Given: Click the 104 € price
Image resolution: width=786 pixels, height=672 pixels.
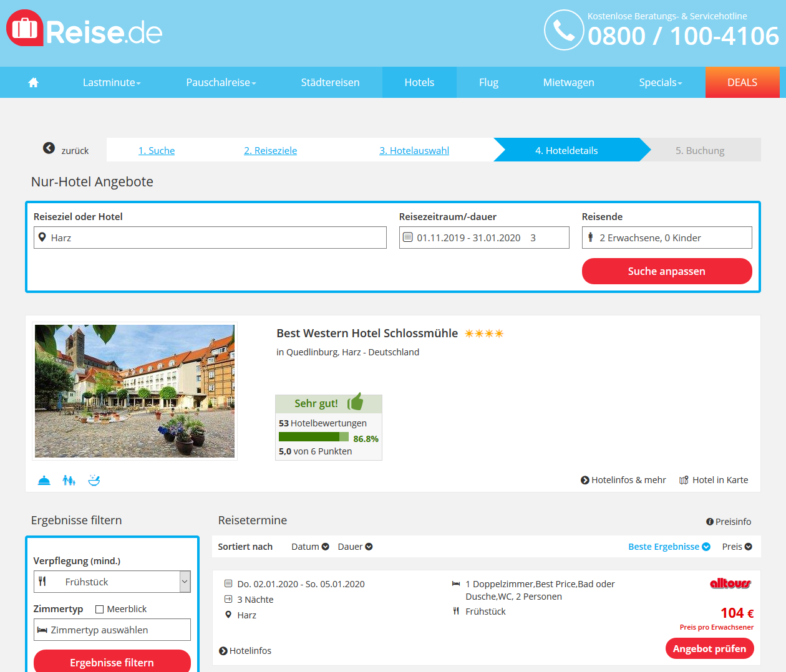Looking at the screenshot, I should [737, 613].
